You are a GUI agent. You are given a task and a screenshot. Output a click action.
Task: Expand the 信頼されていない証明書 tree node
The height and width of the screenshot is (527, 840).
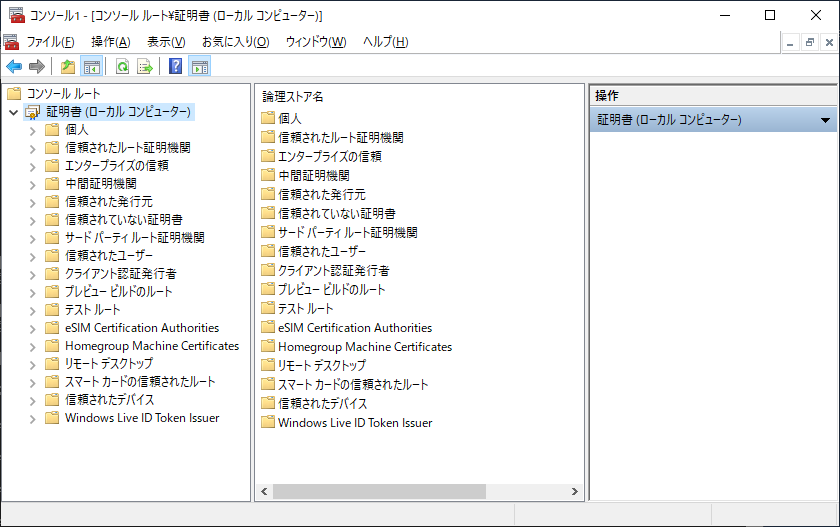click(x=33, y=221)
